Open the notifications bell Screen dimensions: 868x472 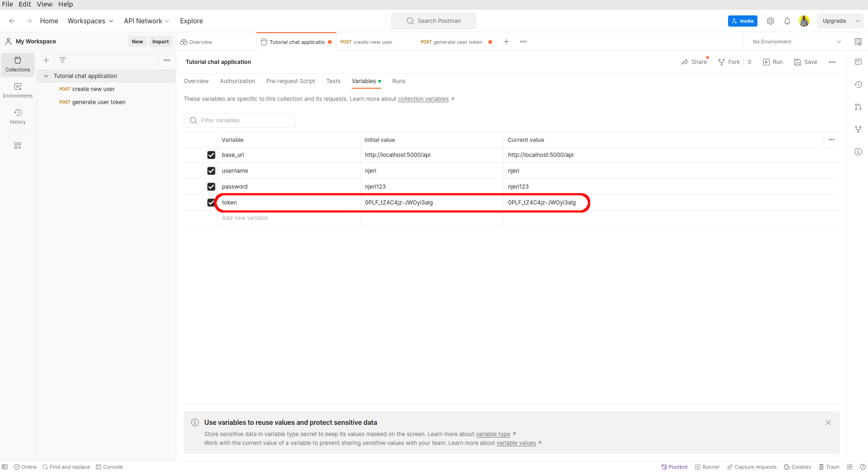[x=787, y=21]
